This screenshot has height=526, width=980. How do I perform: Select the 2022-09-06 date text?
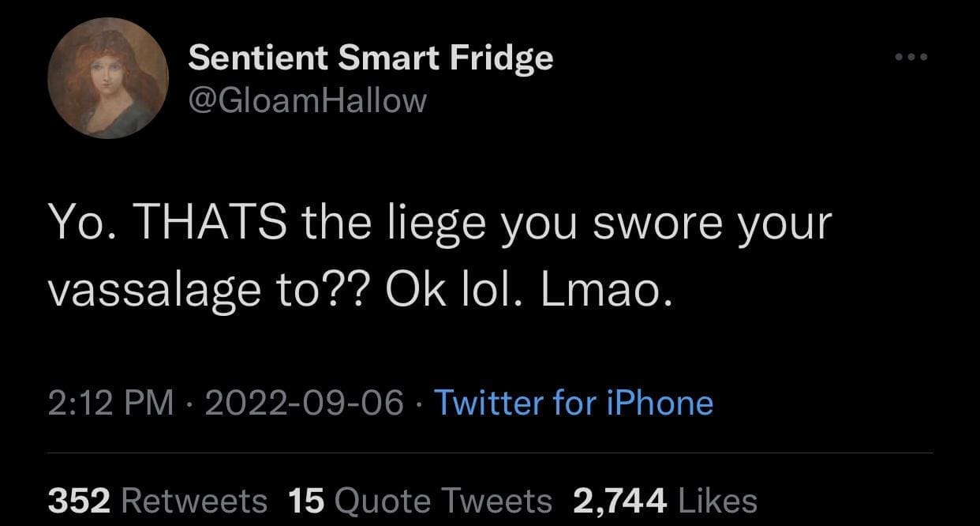304,403
